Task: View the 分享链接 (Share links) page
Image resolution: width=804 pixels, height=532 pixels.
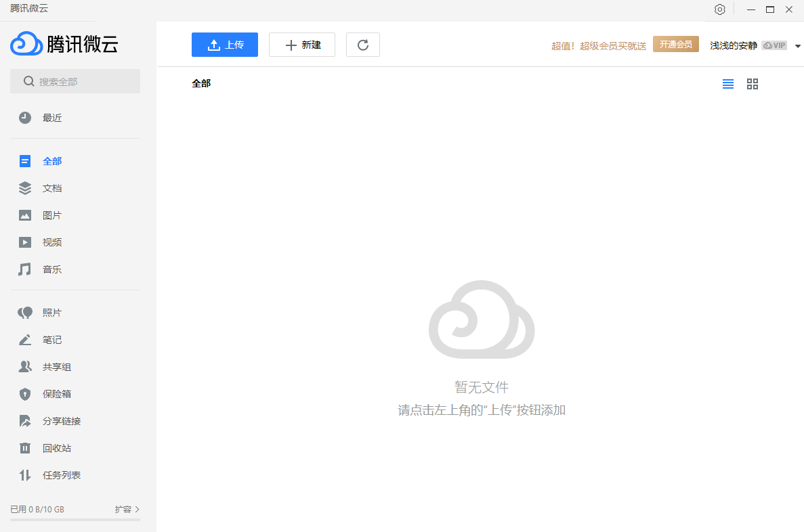Action: [x=60, y=420]
